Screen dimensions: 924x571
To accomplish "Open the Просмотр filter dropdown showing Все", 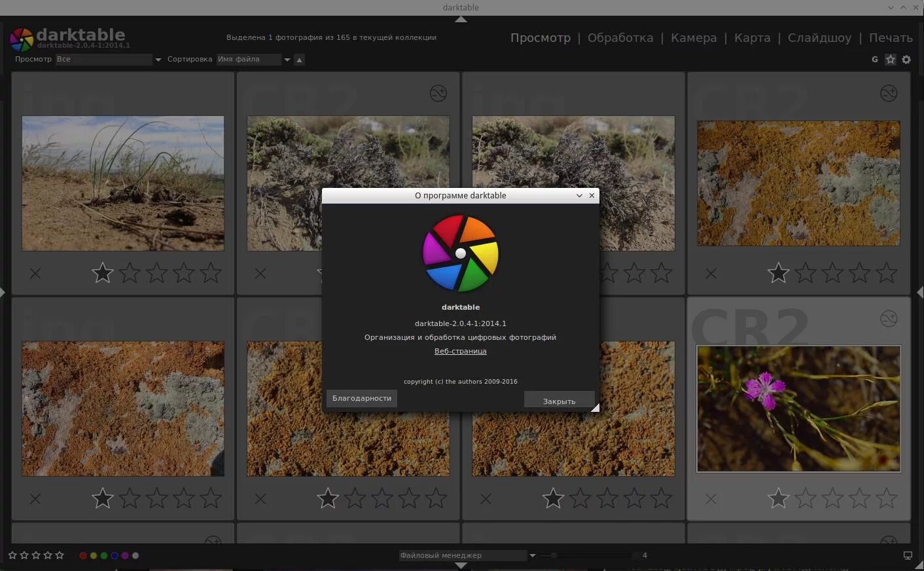I will coord(109,60).
